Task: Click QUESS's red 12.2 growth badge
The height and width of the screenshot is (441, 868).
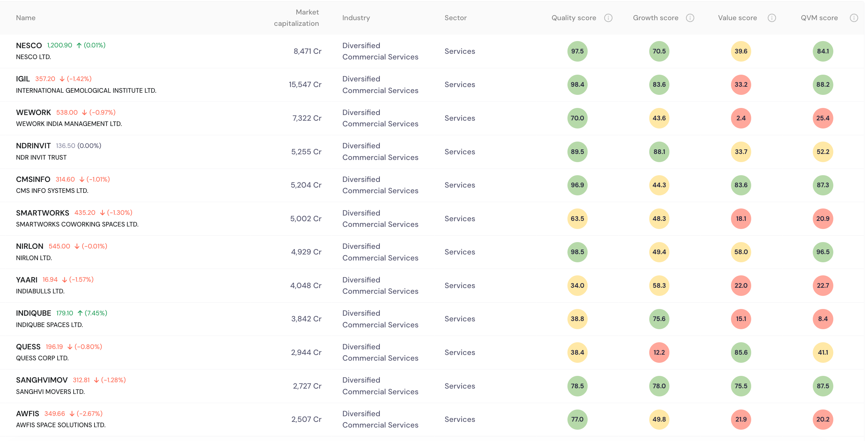Action: [x=659, y=353]
